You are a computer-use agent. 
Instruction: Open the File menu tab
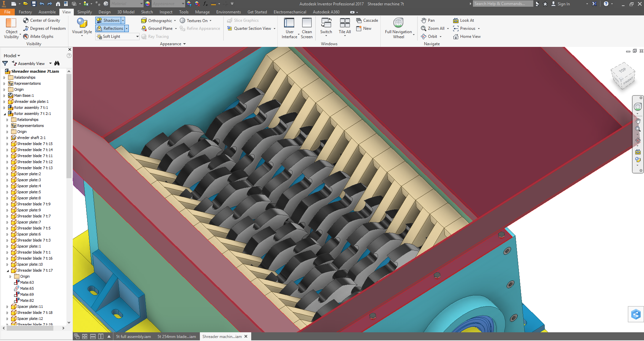pos(7,12)
